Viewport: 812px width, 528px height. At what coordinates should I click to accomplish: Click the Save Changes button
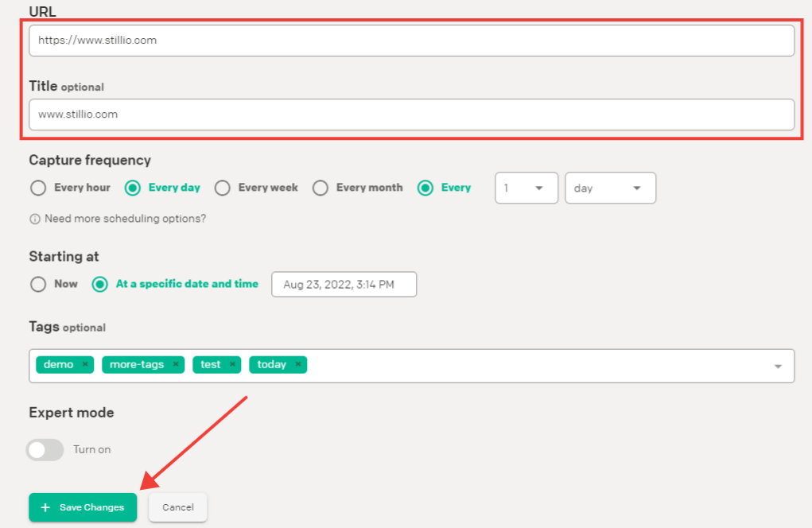point(83,507)
